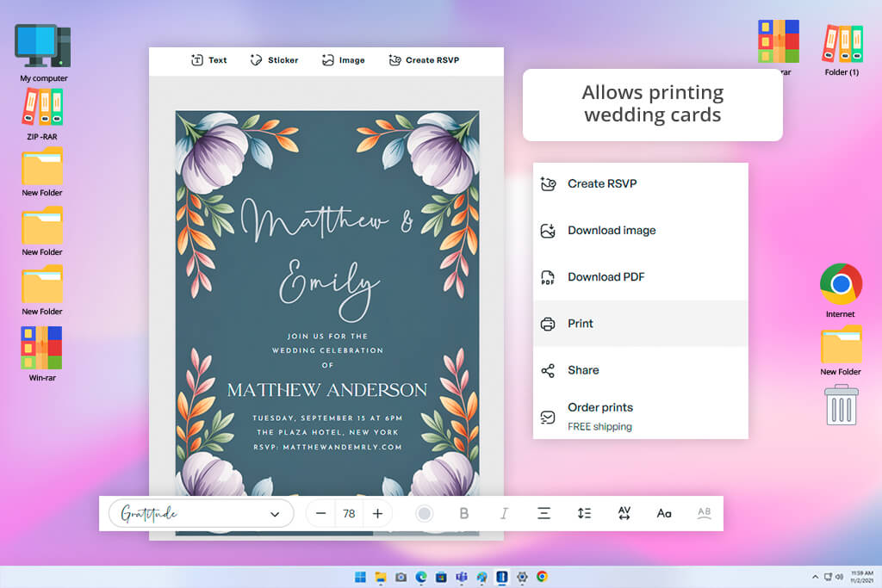
Task: Open the Gratitude font dropdown
Action: (201, 514)
